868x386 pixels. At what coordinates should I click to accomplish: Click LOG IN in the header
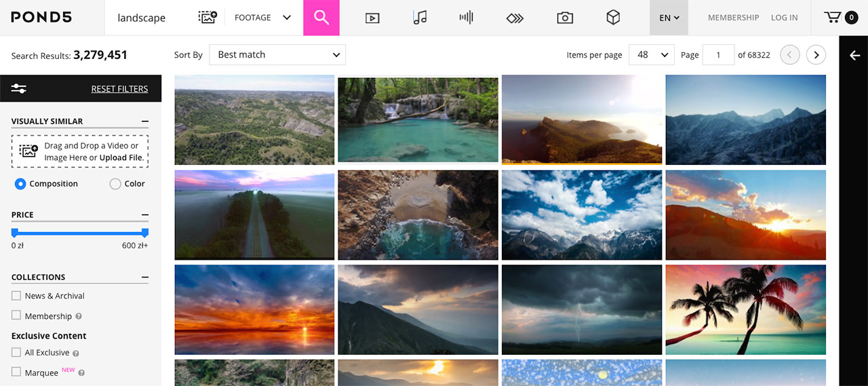[784, 18]
